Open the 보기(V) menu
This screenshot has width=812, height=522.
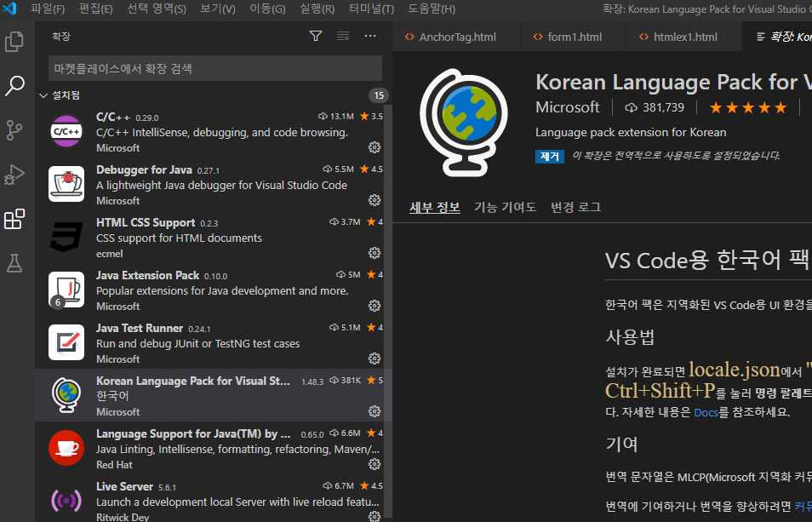pyautogui.click(x=218, y=9)
